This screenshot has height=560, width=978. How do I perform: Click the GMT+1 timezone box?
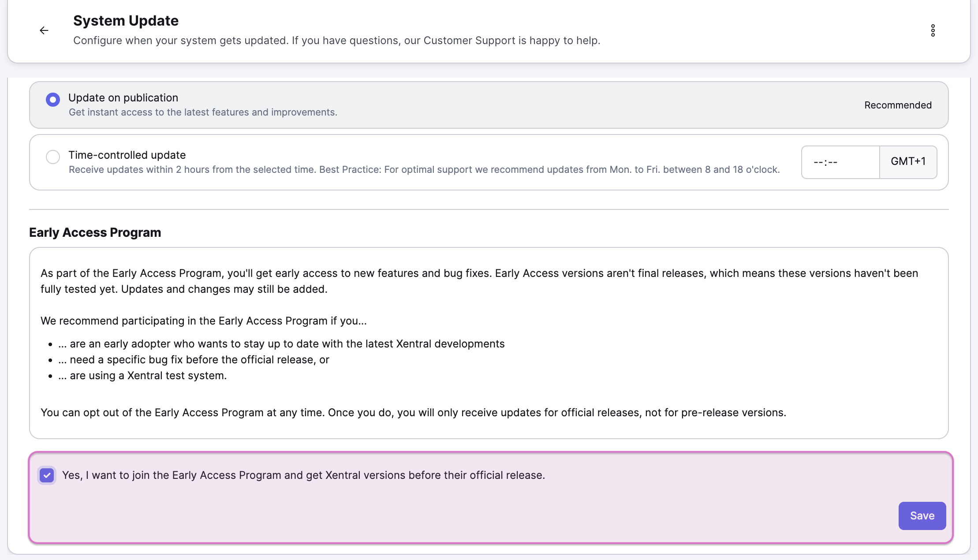click(x=908, y=162)
